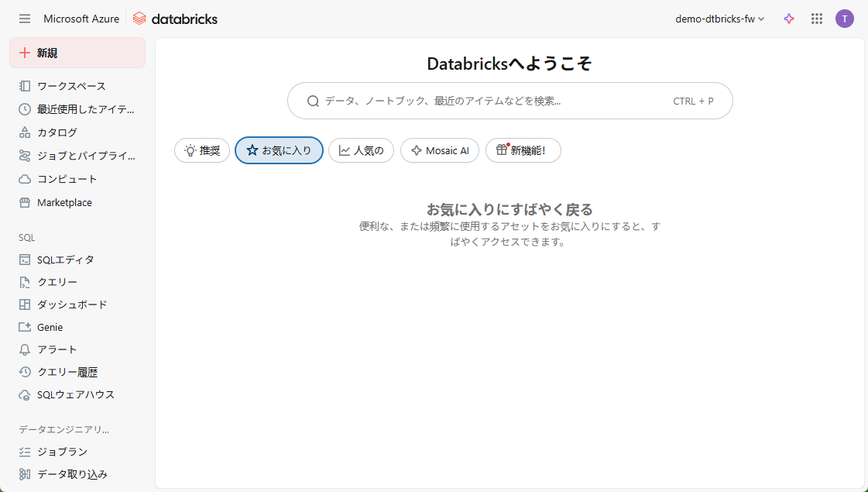Select the お気に入り favorites tab

coord(279,150)
